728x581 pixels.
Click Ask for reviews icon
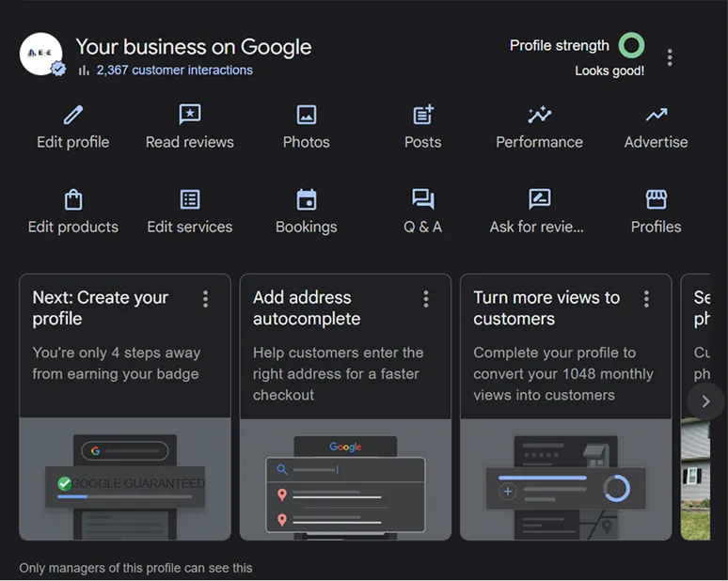(540, 199)
